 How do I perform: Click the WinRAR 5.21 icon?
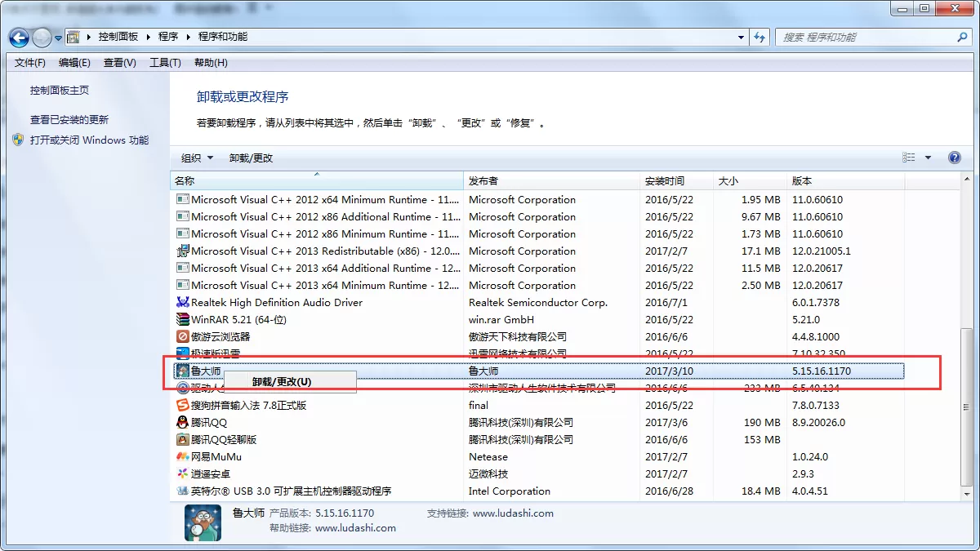183,320
